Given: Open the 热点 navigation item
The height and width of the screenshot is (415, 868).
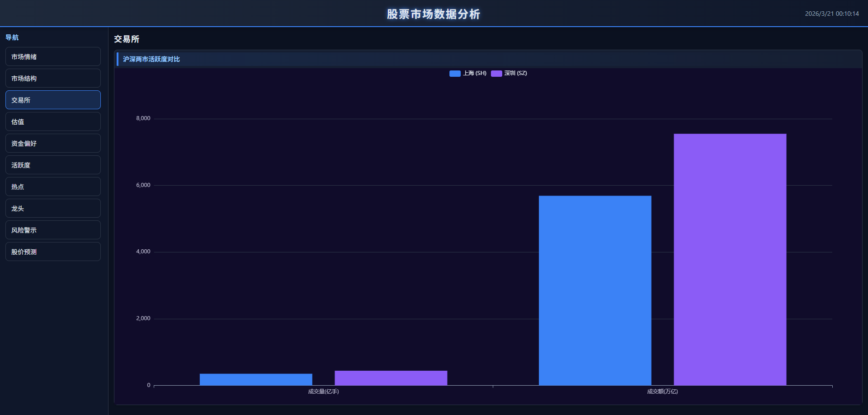Looking at the screenshot, I should click(x=53, y=187).
